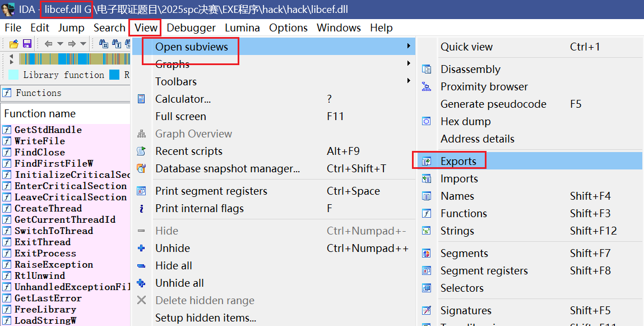Click the Function name column header
Viewport: 644px width, 326px height.
point(39,113)
